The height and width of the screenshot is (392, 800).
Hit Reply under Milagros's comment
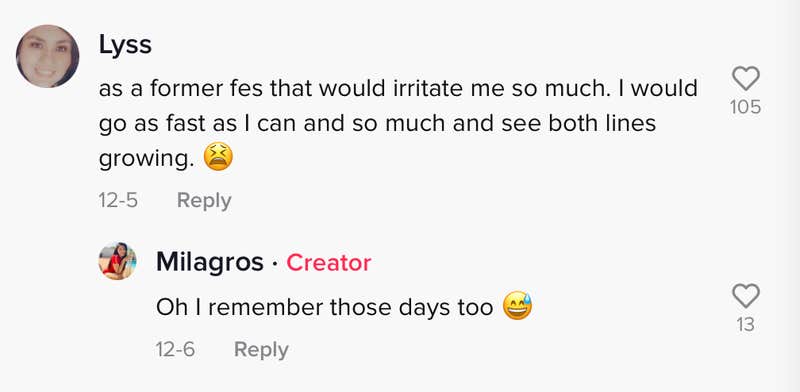coord(261,350)
